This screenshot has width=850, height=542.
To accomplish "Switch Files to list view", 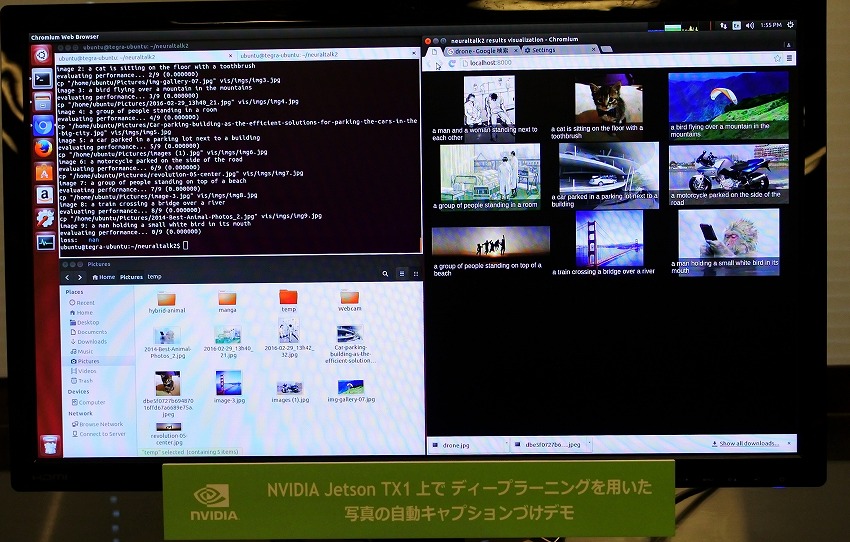I will click(x=400, y=274).
